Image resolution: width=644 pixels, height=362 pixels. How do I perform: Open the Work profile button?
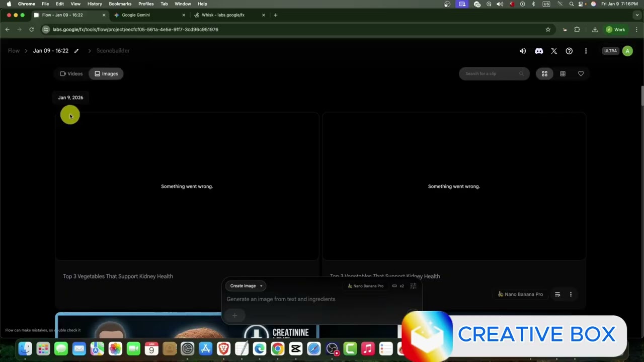coord(615,30)
